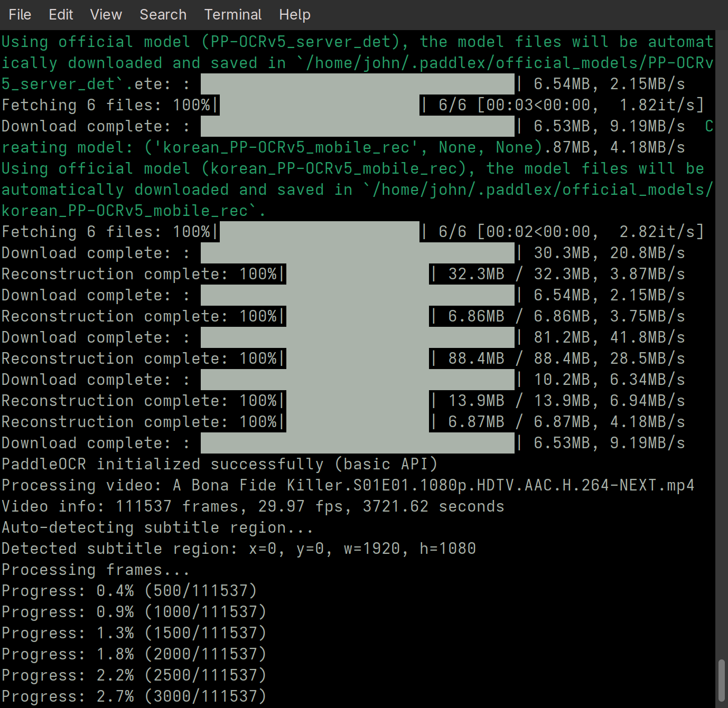
Task: Click the terminal's vertical scrollbar thumb
Action: coord(722,680)
